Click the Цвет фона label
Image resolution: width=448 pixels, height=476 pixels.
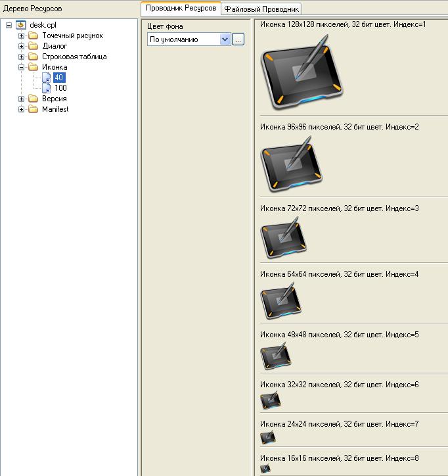coord(165,26)
